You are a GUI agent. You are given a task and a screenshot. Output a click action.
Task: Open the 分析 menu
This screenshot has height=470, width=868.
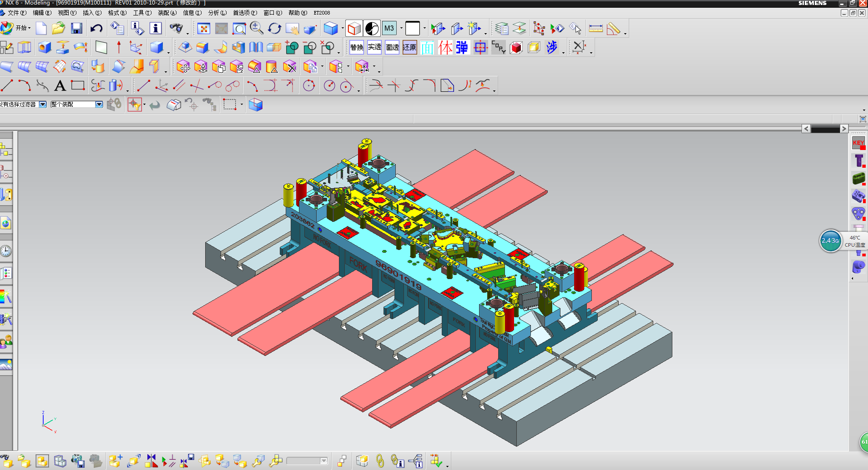point(217,13)
